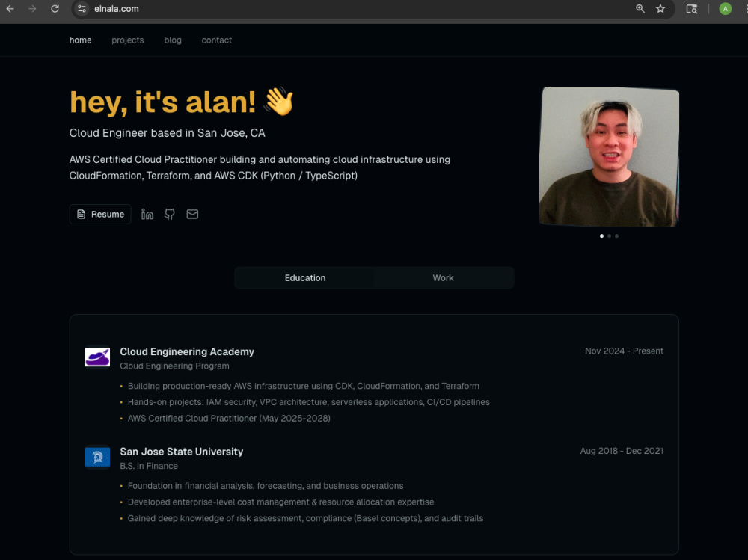Go back using browser back arrow

pos(10,8)
